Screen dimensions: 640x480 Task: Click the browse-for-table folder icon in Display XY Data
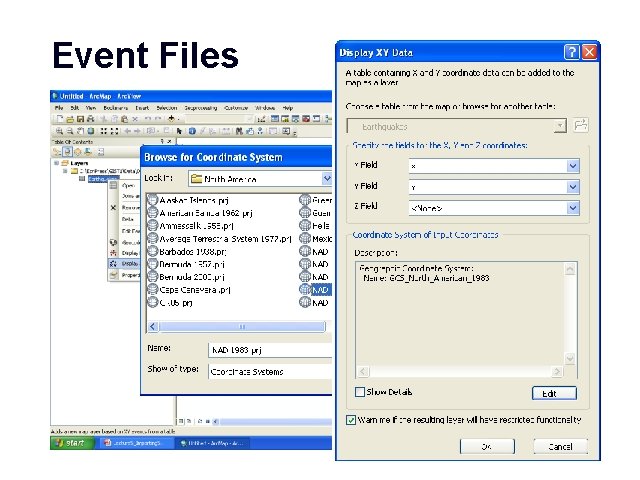click(580, 125)
